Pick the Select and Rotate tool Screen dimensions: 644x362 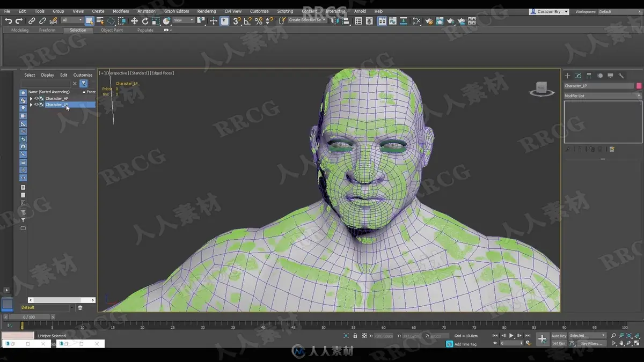click(145, 21)
